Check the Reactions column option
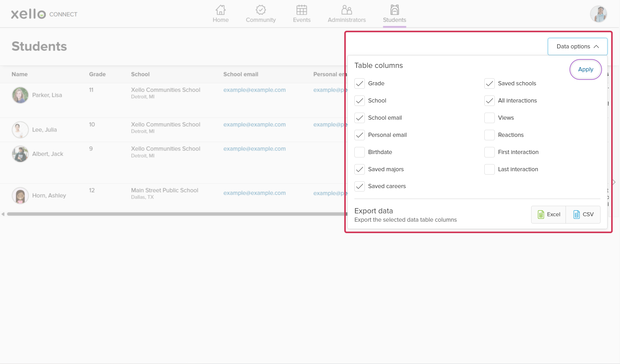This screenshot has width=620, height=364. pos(489,135)
